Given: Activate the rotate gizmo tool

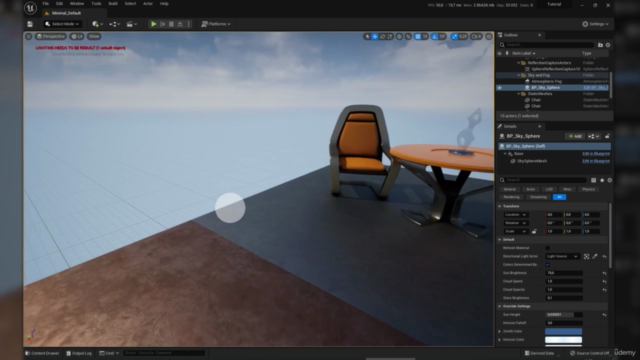Looking at the screenshot, I should pos(382,37).
